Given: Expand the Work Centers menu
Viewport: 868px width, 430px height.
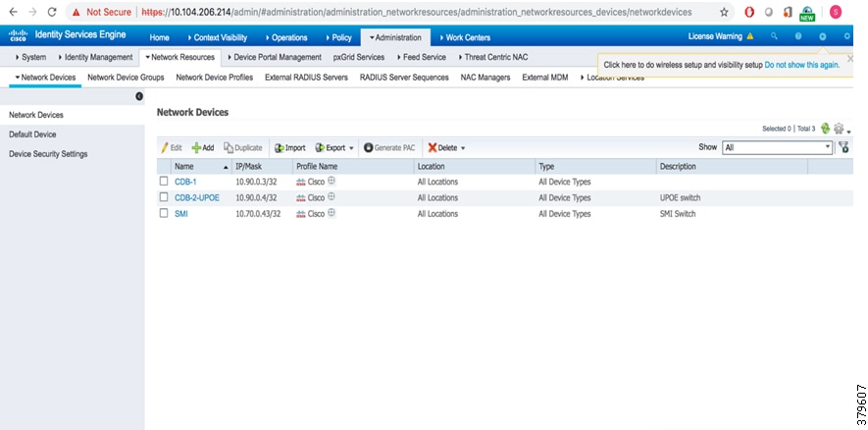Looking at the screenshot, I should tap(465, 37).
